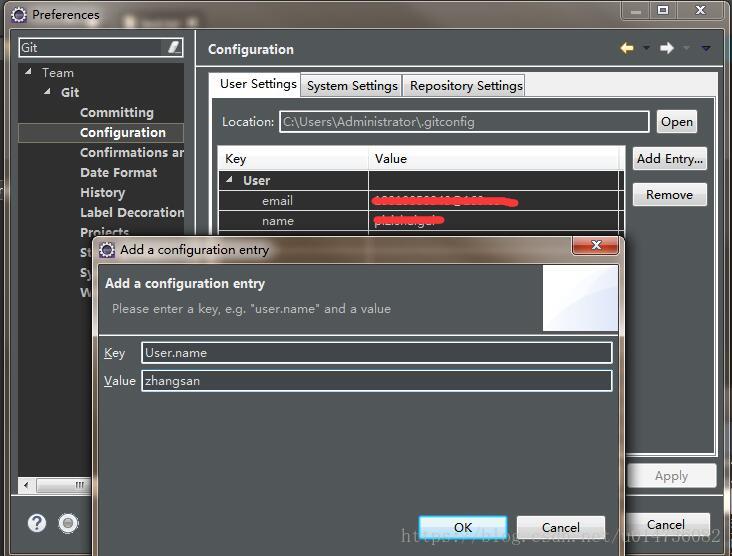The width and height of the screenshot is (732, 556).
Task: Select the User group row
Action: [x=421, y=180]
